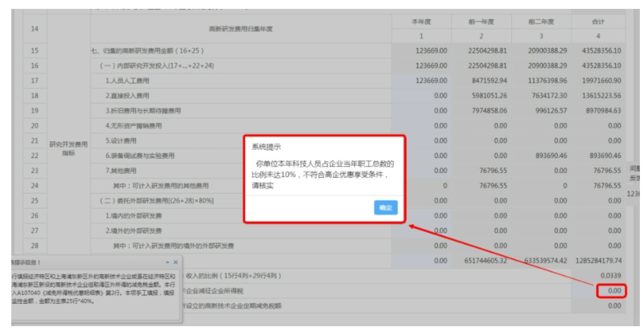This screenshot has height=330, width=644.
Task: Select total 8970984.63 in row 19
Action: click(603, 111)
